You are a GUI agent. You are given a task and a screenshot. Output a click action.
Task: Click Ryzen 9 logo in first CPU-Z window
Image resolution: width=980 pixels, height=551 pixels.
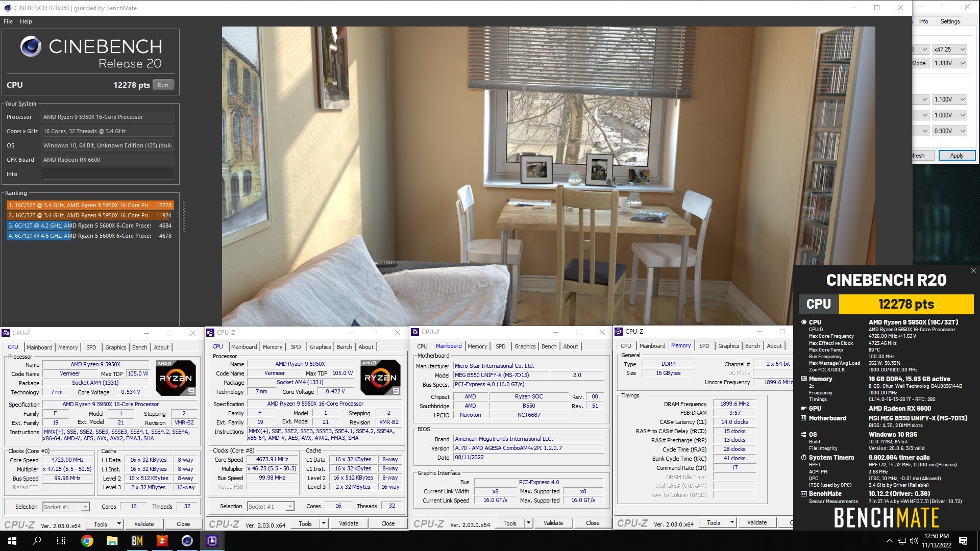coord(176,378)
